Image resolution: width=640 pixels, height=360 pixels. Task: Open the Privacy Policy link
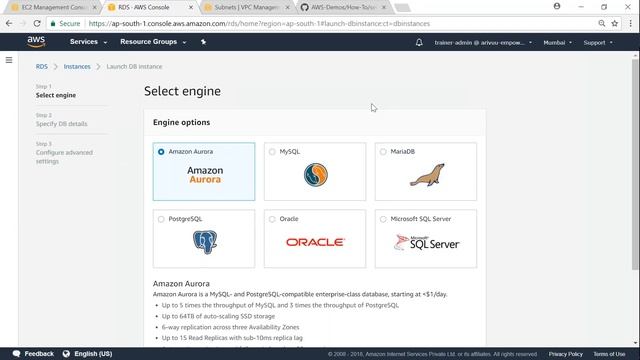click(565, 354)
